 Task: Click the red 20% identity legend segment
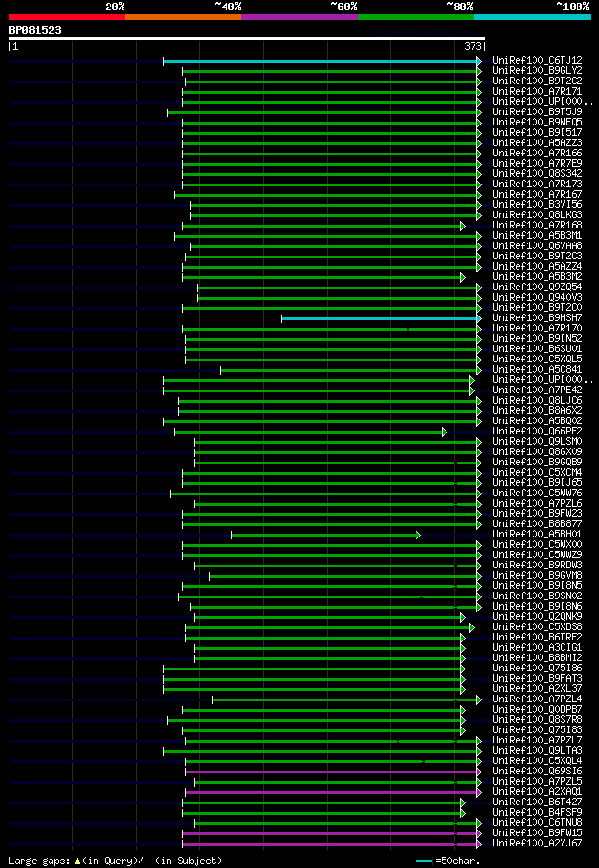(67, 17)
